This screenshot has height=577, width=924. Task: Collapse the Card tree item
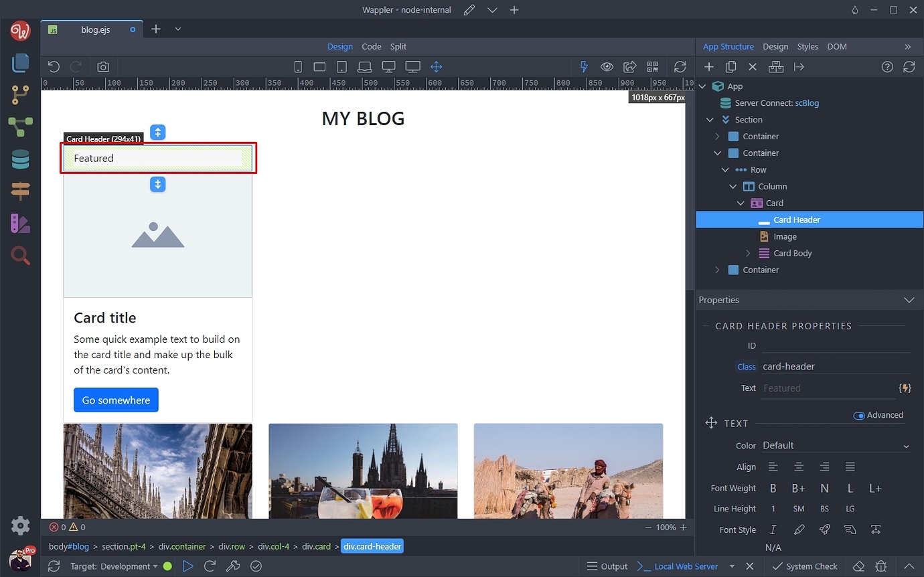[741, 203]
